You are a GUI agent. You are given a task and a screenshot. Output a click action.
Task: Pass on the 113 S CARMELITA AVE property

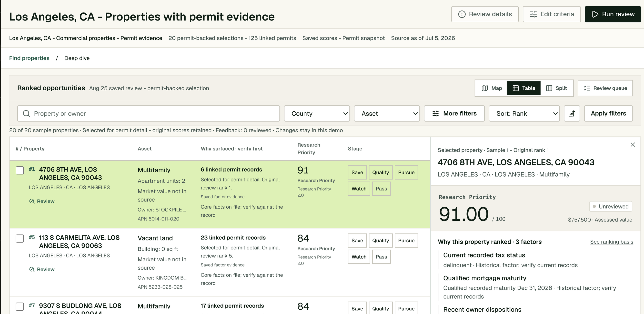tap(381, 257)
